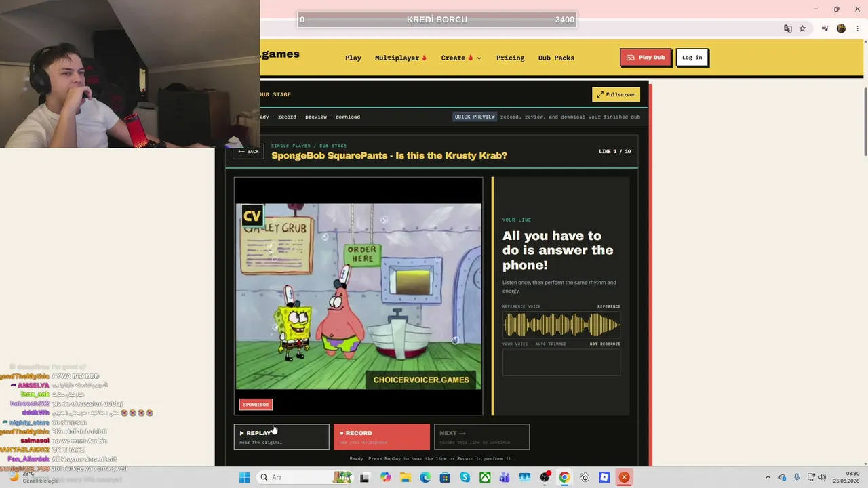This screenshot has height=488, width=868.
Task: Show hidden system tray icons
Action: tap(768, 477)
